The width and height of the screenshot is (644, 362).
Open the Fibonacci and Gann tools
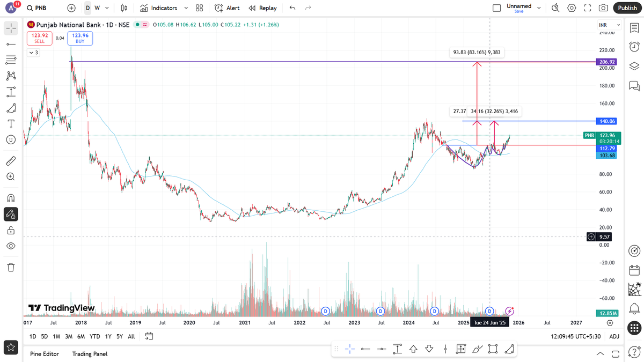pos(11,60)
